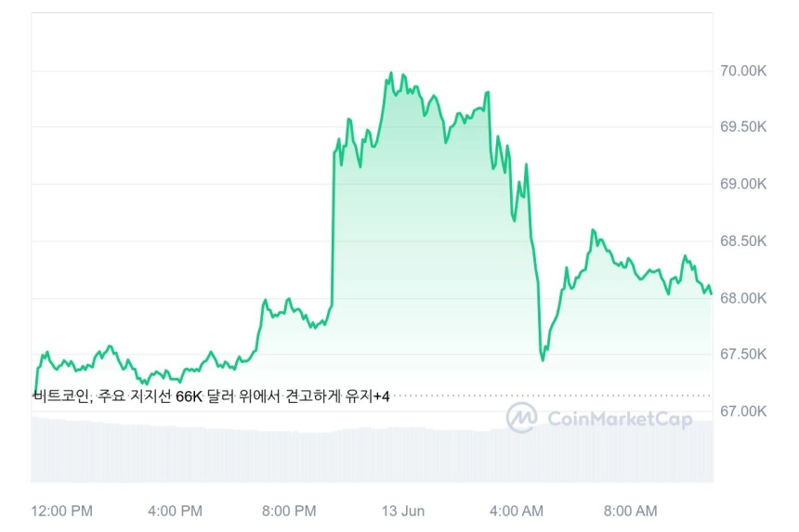Click the 67.50K price axis label
This screenshot has width=799, height=532.
743,354
